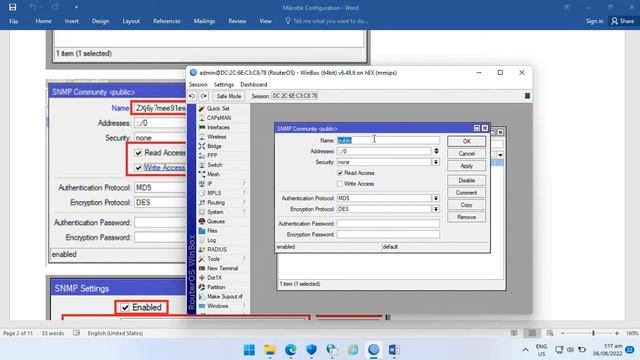Expand the Routing submenu in WinBox
This screenshot has height=360, width=640.
pyautogui.click(x=244, y=202)
